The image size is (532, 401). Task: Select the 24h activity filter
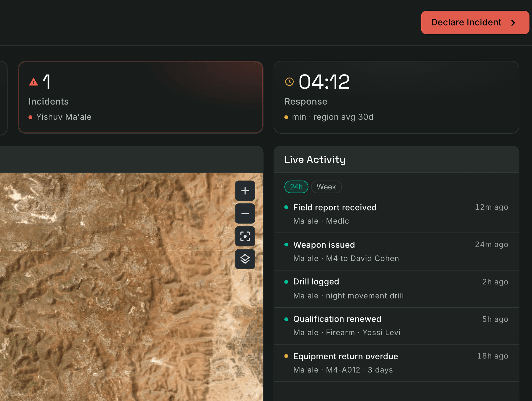pyautogui.click(x=296, y=187)
